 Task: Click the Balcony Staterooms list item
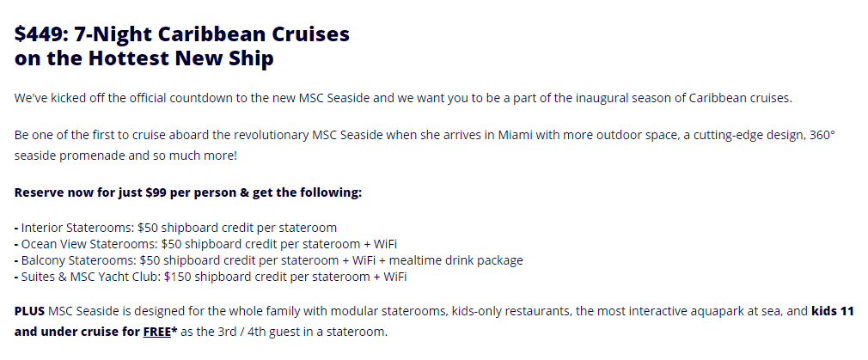tap(268, 260)
